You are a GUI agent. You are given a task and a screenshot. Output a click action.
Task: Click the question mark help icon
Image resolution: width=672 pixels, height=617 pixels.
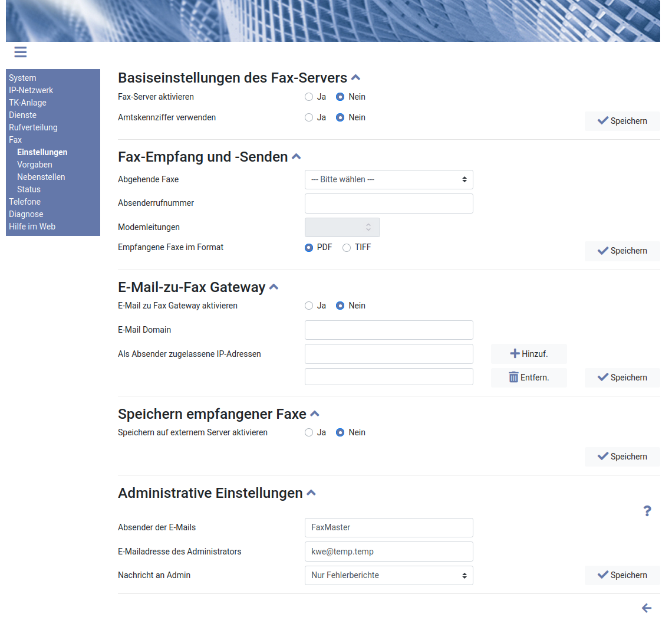tap(647, 511)
